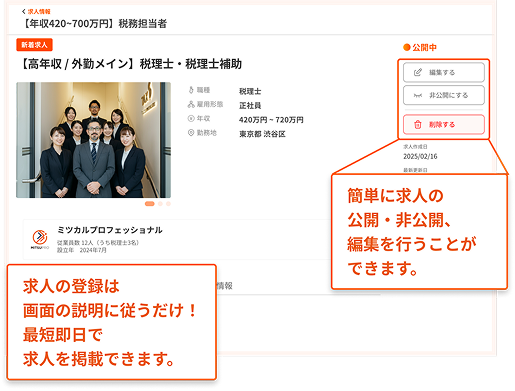Click the 非公開にする button

(444, 95)
